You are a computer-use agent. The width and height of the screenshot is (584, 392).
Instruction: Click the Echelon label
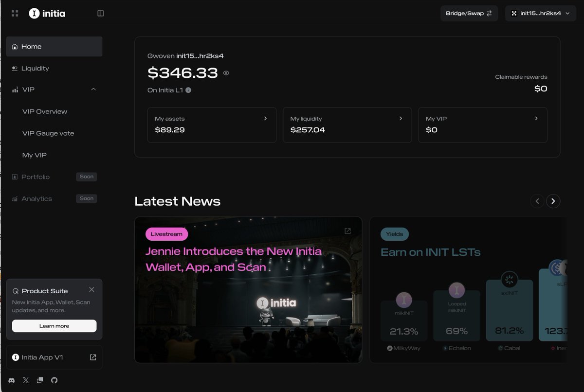(x=456, y=348)
